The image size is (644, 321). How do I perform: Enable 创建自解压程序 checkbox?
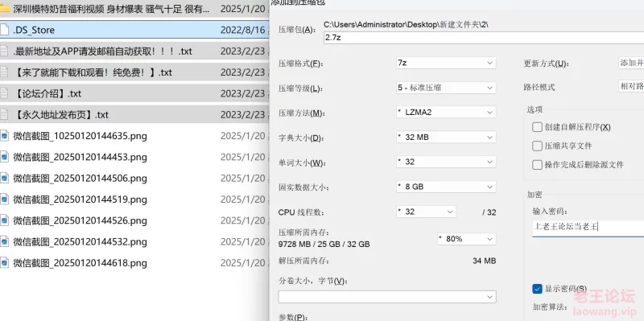(537, 127)
